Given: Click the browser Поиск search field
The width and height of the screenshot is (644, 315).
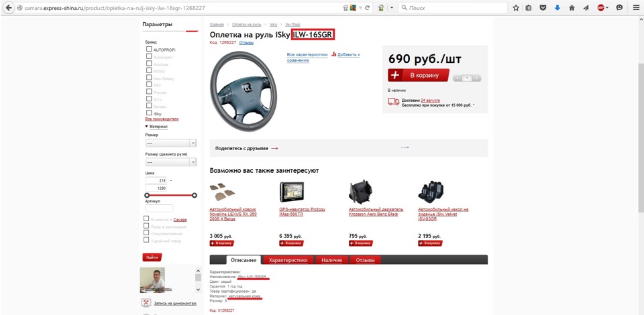Looking at the screenshot, I should pos(453,8).
